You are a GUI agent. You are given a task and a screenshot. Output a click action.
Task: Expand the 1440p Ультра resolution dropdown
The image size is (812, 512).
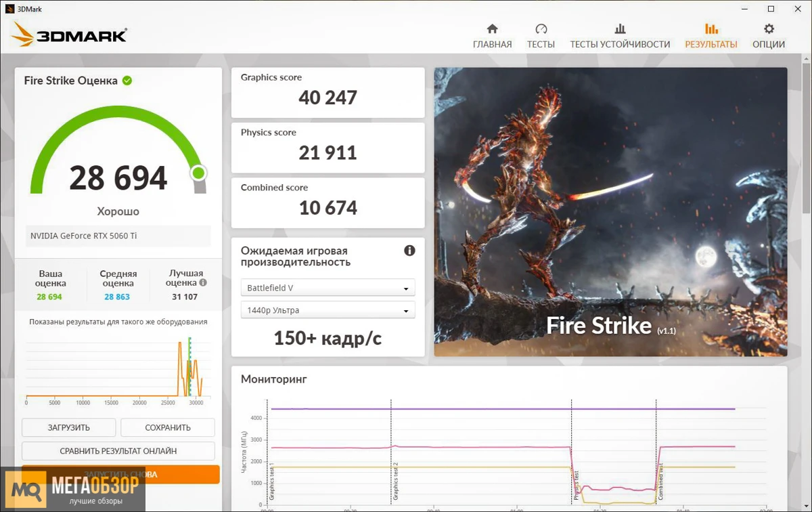[328, 310]
